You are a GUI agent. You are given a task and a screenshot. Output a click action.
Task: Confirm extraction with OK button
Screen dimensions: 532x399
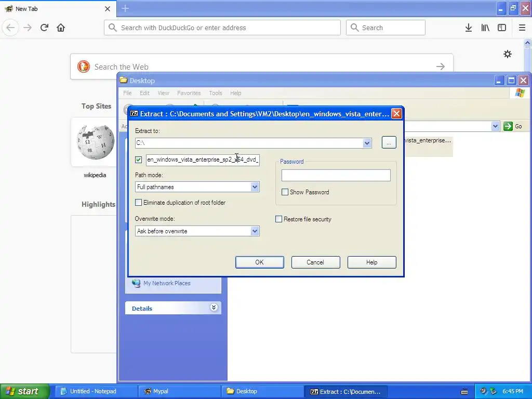pos(260,262)
